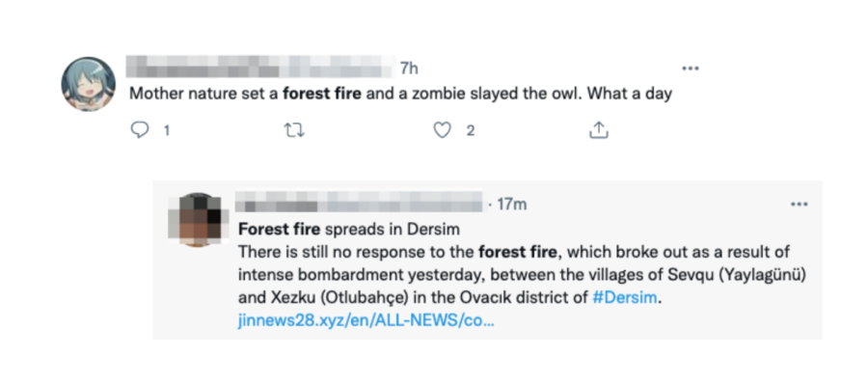Like the tweet with the heart icon
Screen dimensions: 868x385
[442, 130]
